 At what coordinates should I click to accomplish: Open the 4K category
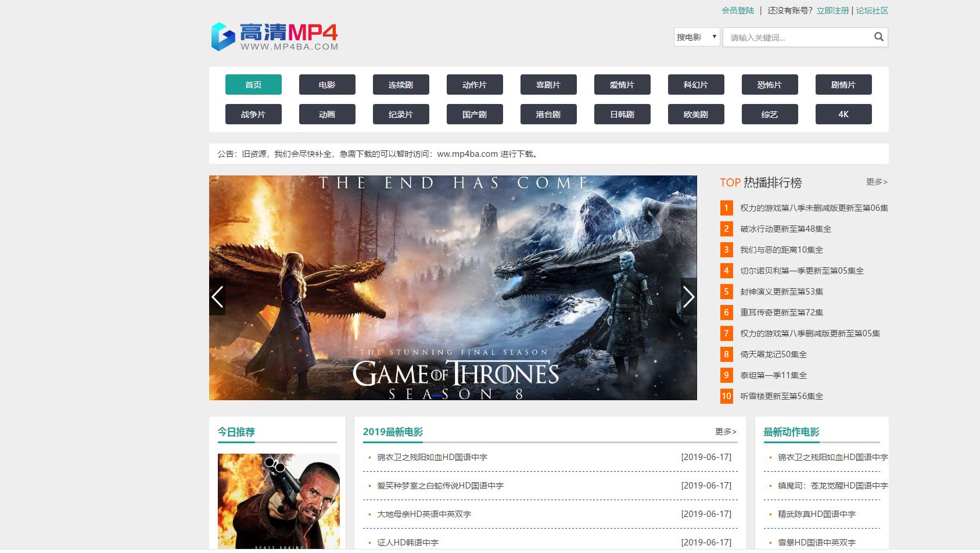point(843,114)
